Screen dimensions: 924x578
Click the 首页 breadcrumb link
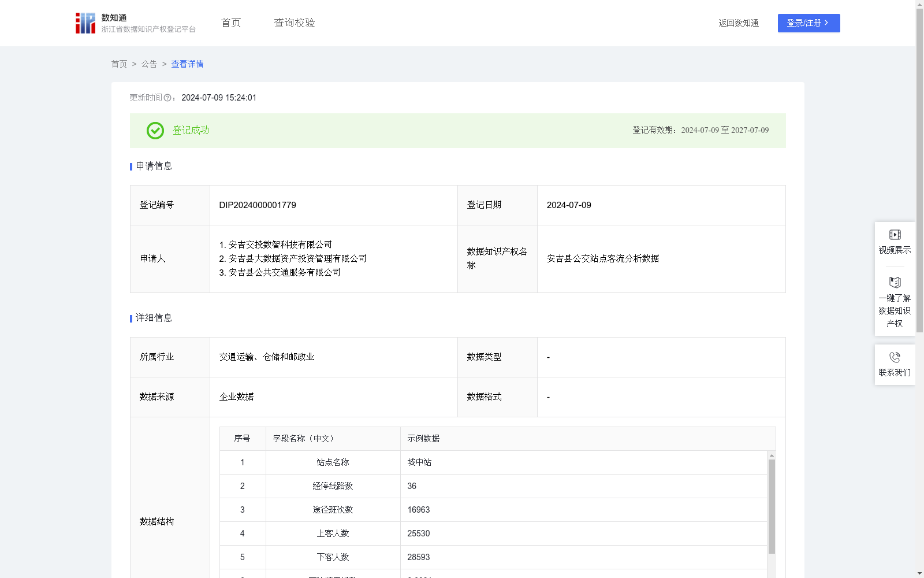point(119,64)
